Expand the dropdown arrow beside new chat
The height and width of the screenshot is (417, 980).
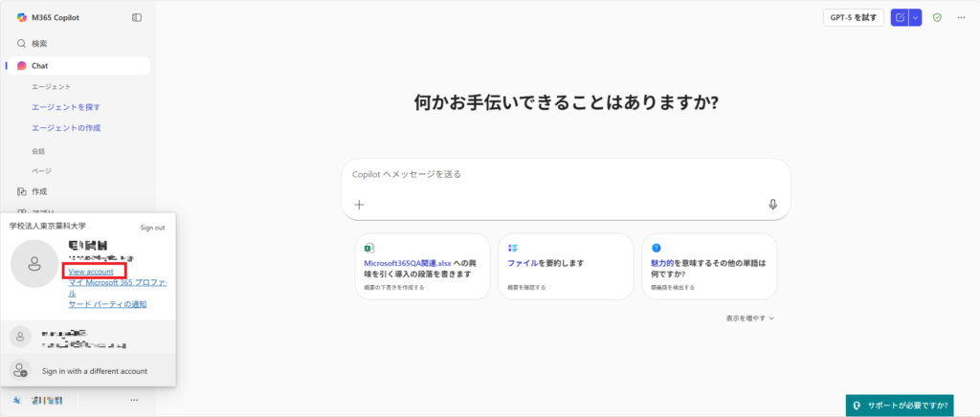tap(915, 17)
